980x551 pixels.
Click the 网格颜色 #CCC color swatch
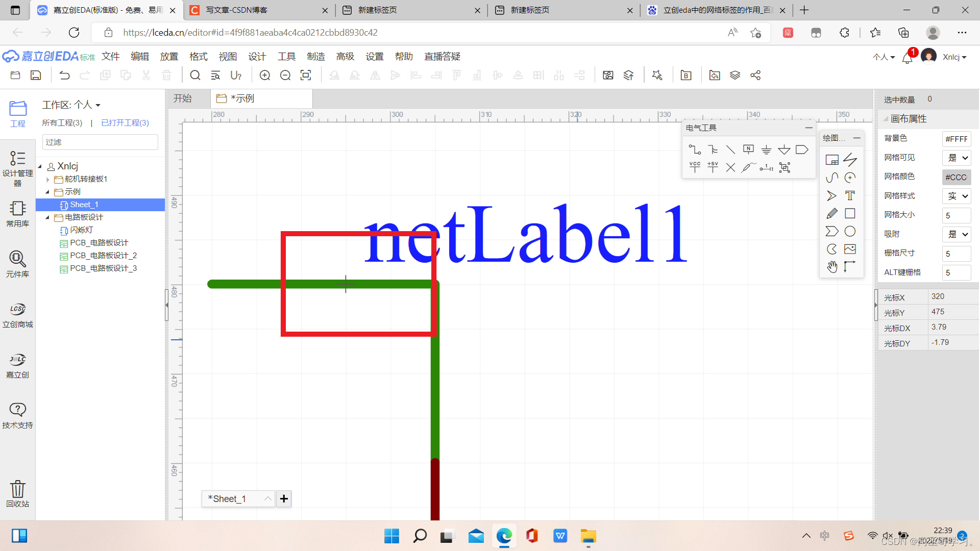[956, 177]
